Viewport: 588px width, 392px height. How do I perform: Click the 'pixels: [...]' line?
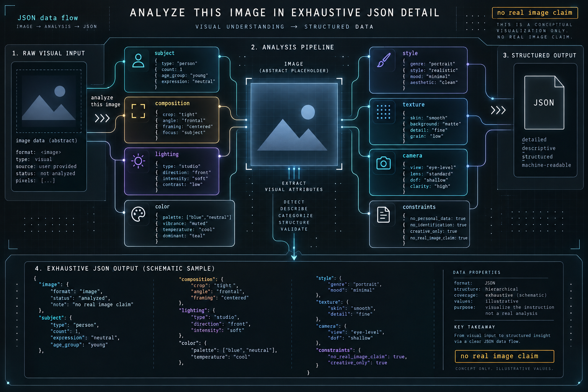pyautogui.click(x=35, y=181)
